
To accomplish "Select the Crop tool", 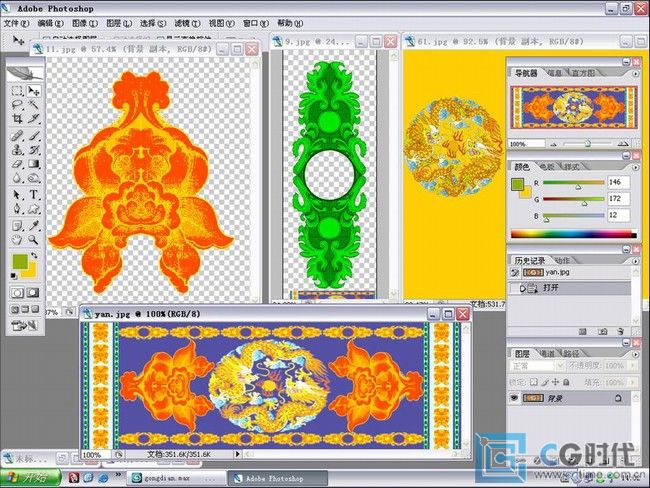I will click(17, 119).
